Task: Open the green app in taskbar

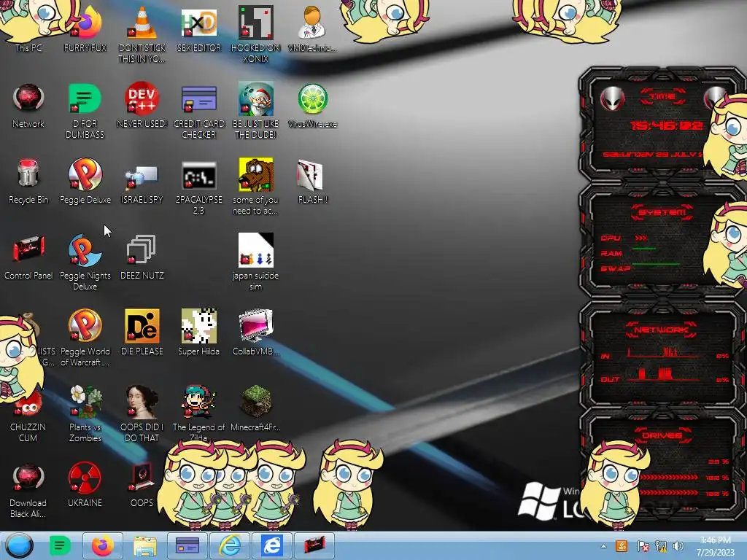Action: click(60, 545)
